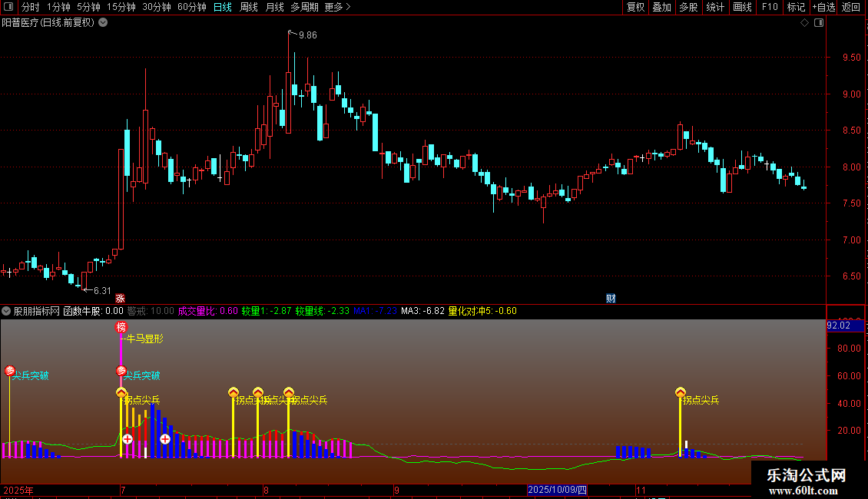Click the 牛马显形 signal label

(145, 339)
